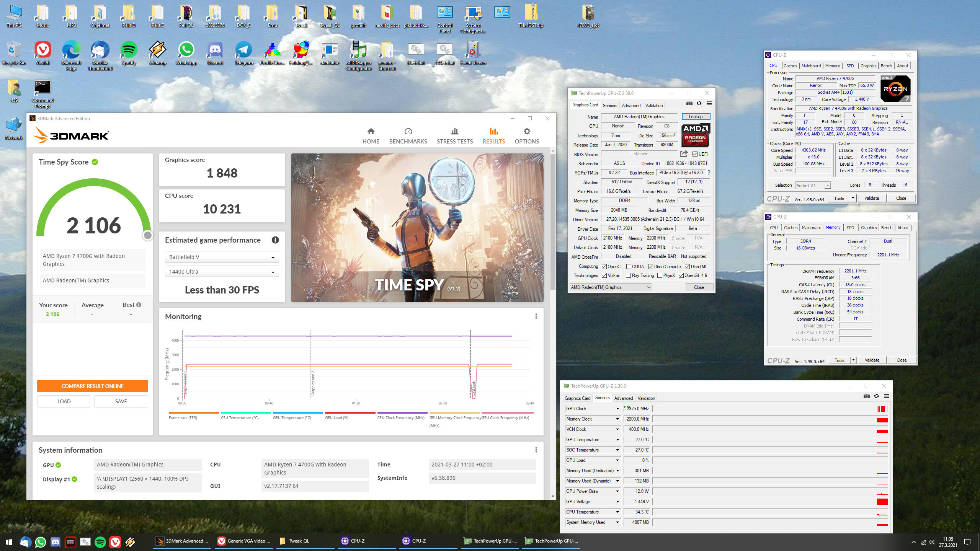
Task: Open the Spotify icon in the taskbar
Action: coord(100,542)
